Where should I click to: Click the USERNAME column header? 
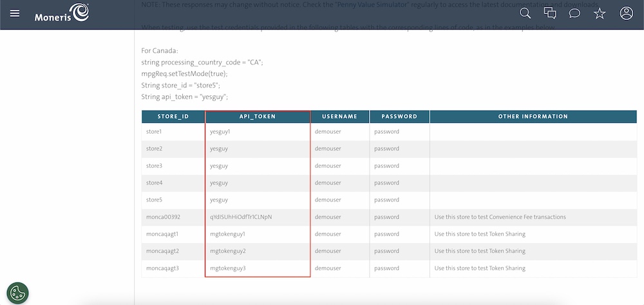pos(339,116)
